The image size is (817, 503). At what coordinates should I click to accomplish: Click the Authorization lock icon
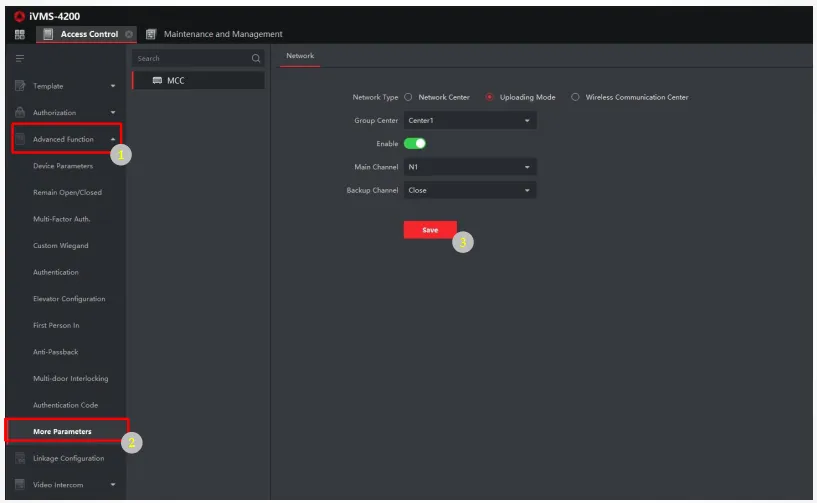[x=20, y=112]
